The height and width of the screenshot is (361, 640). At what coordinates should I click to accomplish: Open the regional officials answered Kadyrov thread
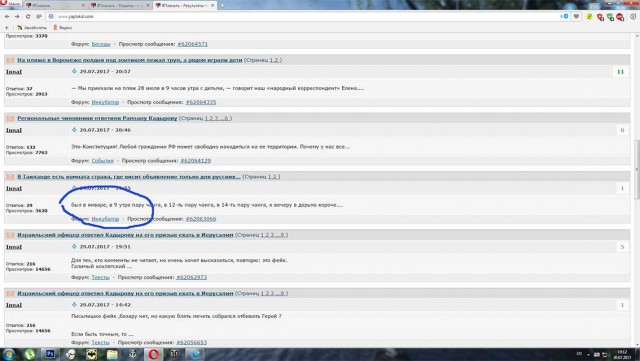pyautogui.click(x=97, y=118)
